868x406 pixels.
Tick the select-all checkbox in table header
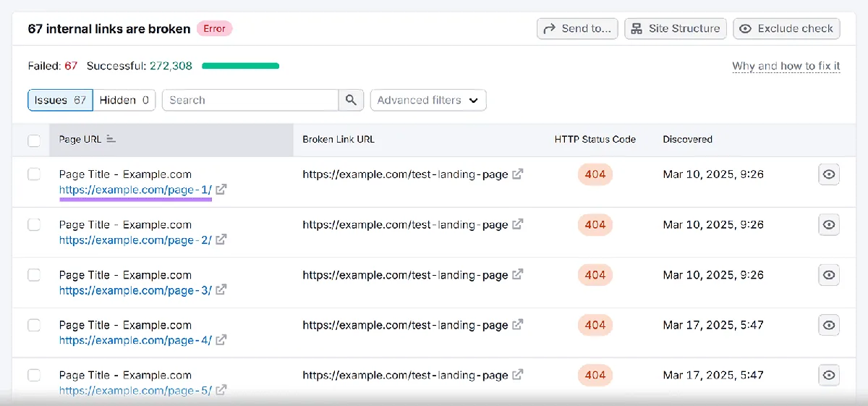coord(34,140)
